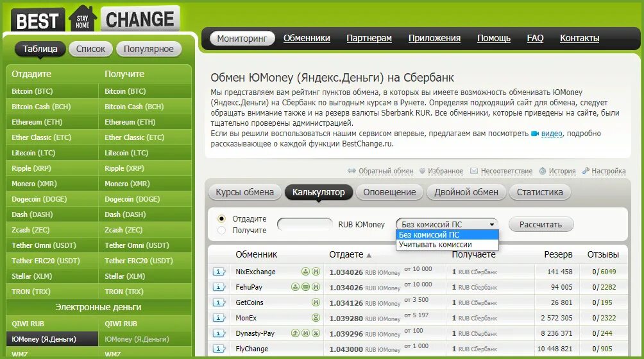Open info icon for Dynasty-Pay row

click(x=219, y=333)
